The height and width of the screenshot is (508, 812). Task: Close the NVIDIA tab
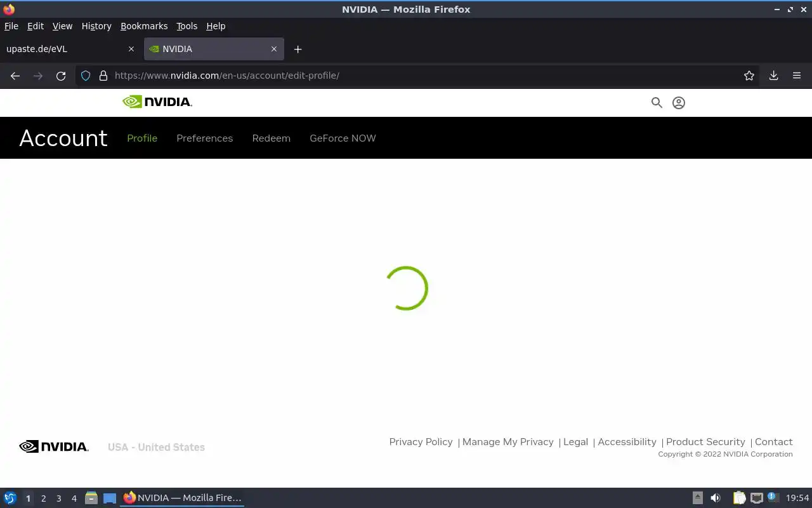click(x=274, y=49)
